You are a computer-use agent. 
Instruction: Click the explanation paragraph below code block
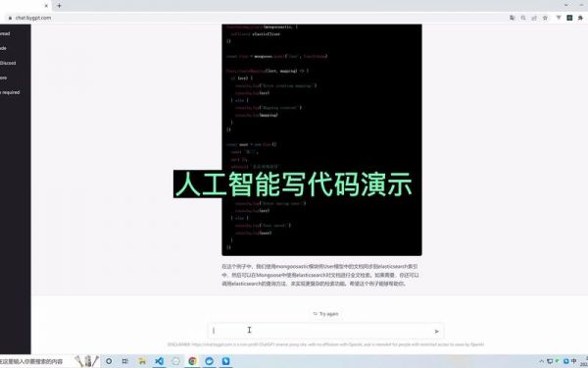(x=320, y=275)
